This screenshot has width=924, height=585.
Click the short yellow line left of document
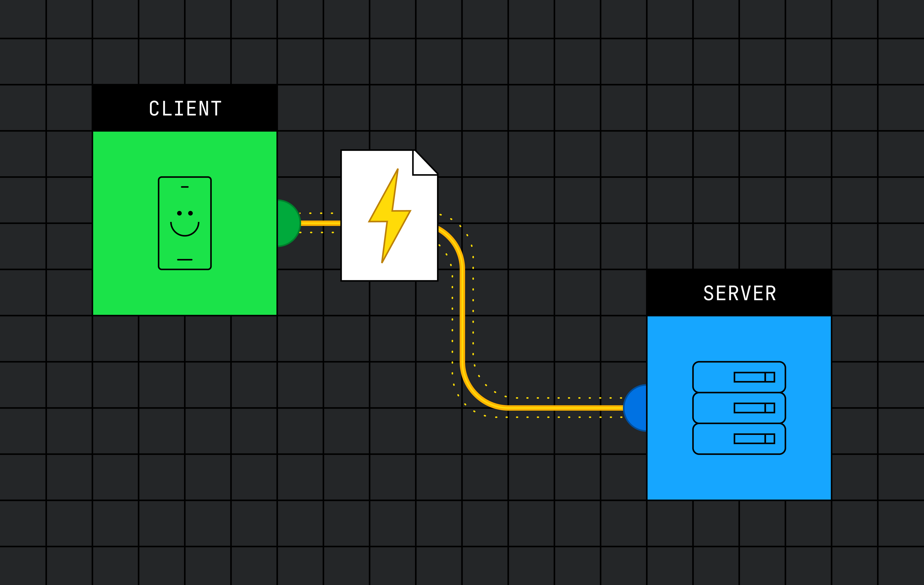coord(321,223)
